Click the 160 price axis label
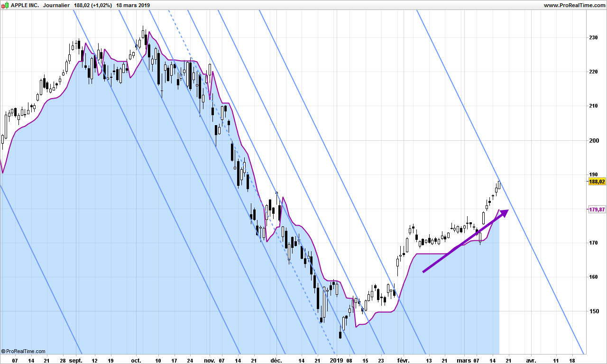 pos(593,277)
